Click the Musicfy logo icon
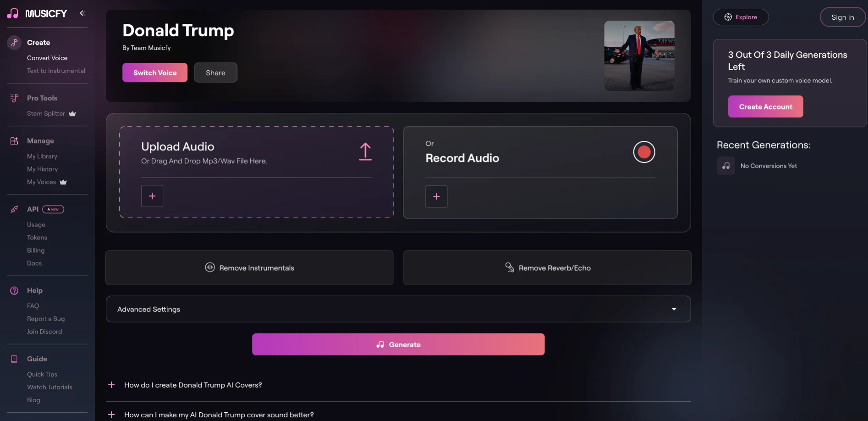Image resolution: width=868 pixels, height=421 pixels. (x=13, y=13)
